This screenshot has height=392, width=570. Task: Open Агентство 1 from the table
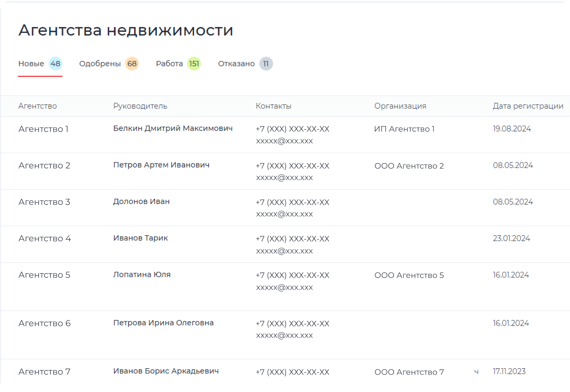pyautogui.click(x=44, y=129)
